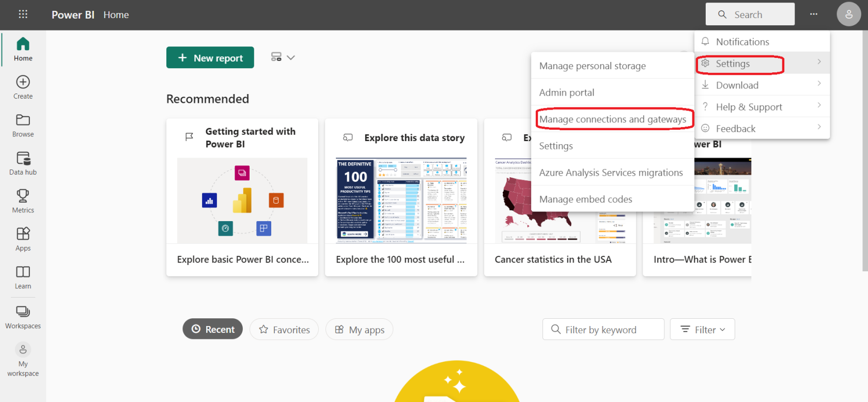Select Manage connections and gateways
This screenshot has height=402, width=868.
click(x=613, y=119)
